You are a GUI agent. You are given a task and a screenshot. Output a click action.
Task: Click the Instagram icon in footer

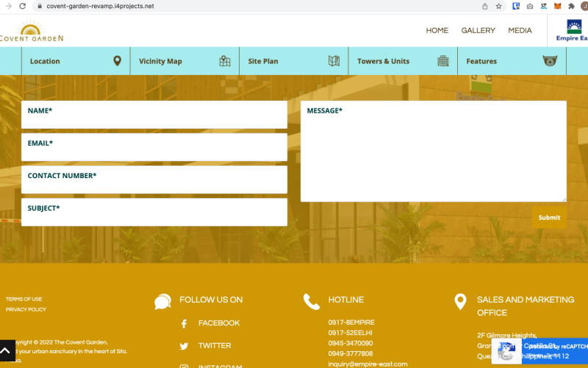click(x=184, y=366)
